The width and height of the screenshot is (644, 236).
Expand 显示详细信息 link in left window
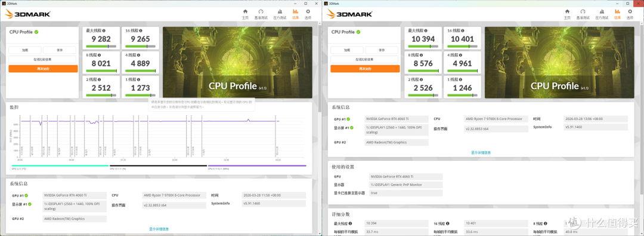(x=159, y=229)
